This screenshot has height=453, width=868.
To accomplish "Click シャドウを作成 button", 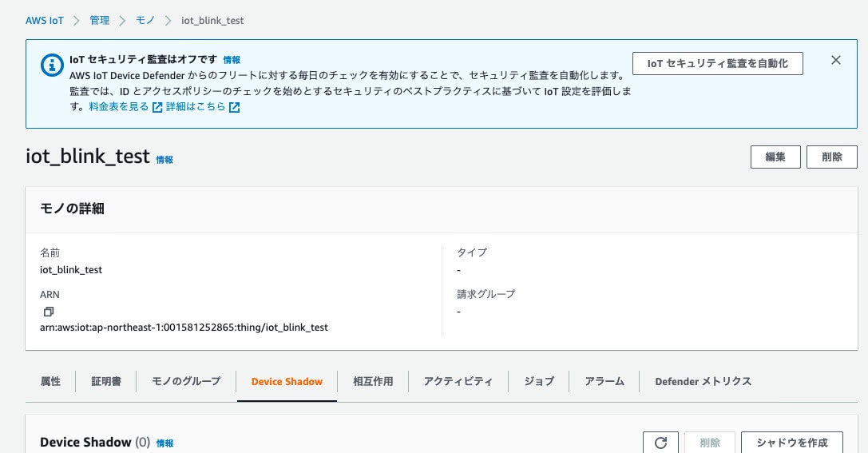I will [x=792, y=443].
